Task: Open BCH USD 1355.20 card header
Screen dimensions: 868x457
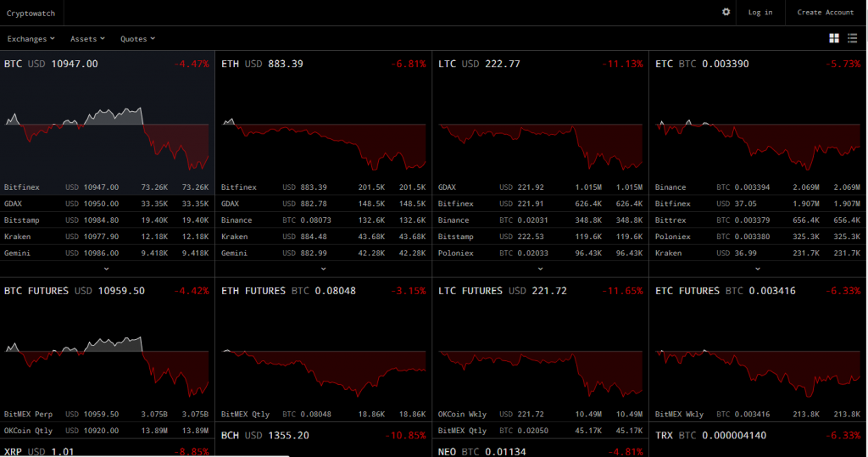Action: click(x=324, y=436)
